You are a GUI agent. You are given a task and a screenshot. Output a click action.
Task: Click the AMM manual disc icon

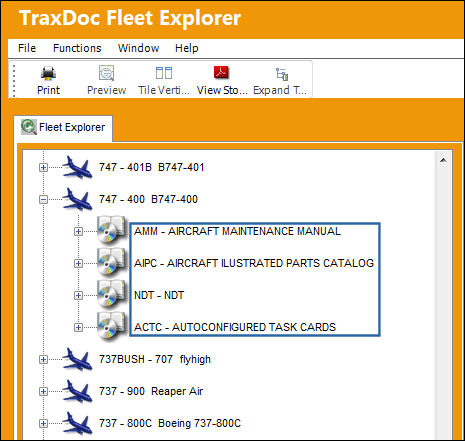(112, 230)
